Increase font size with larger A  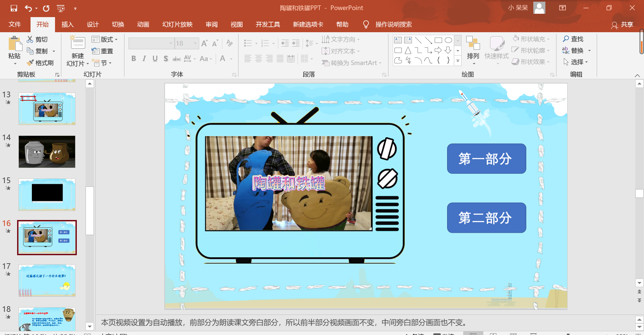(x=204, y=43)
